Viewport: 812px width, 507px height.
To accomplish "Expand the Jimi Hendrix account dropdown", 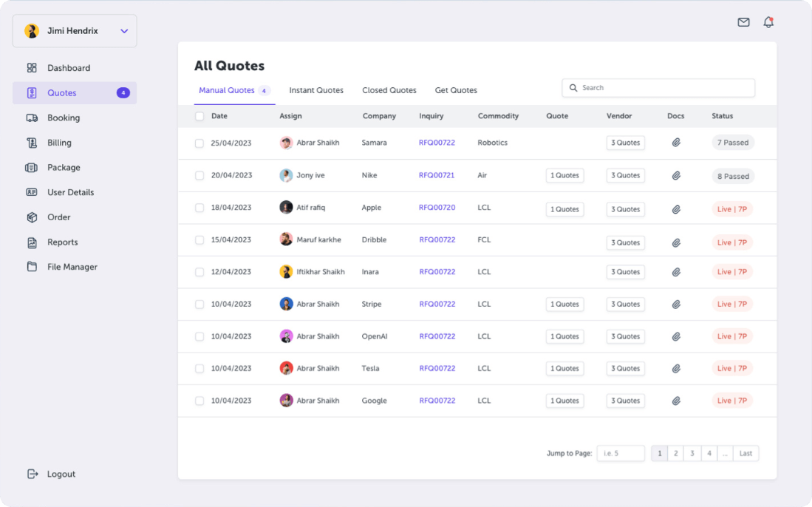I will coord(124,31).
